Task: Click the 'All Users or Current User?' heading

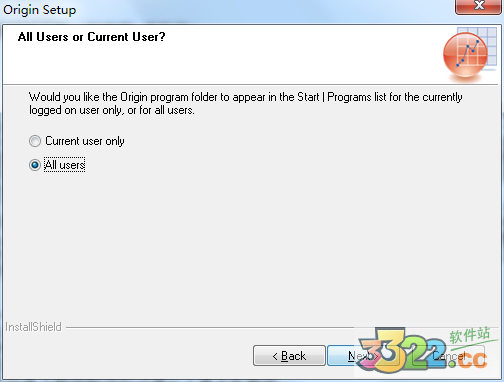Action: coord(92,37)
